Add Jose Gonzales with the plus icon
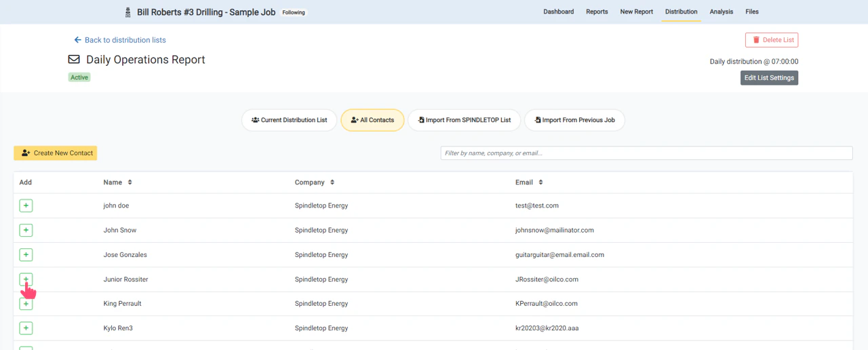The width and height of the screenshot is (868, 350). [26, 254]
